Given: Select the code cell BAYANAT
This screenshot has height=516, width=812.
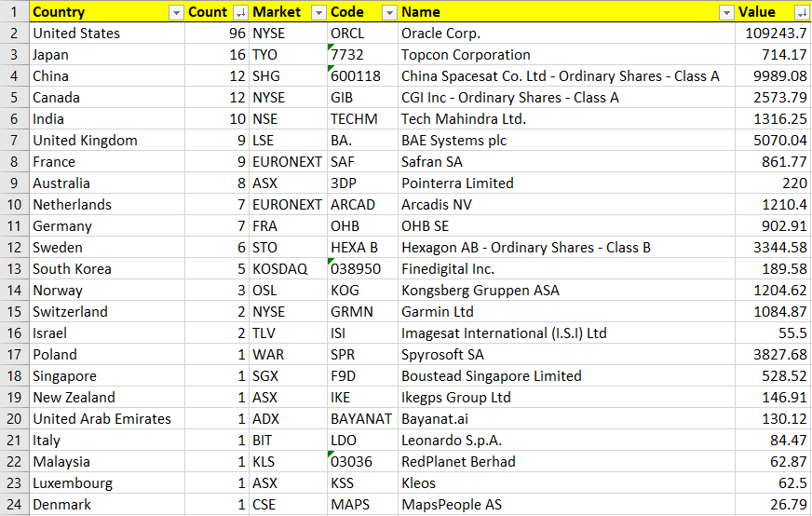Looking at the screenshot, I should coord(362,418).
